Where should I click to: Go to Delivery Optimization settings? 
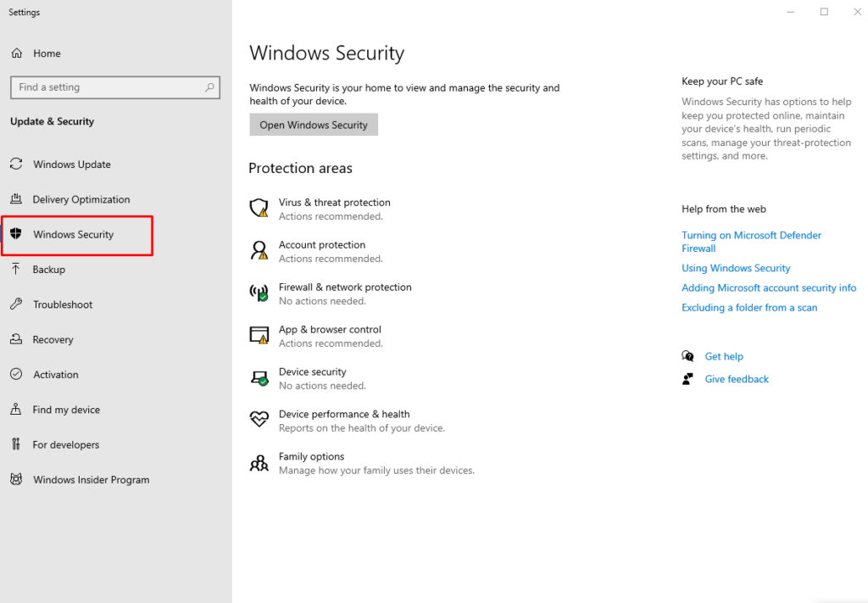tap(81, 199)
